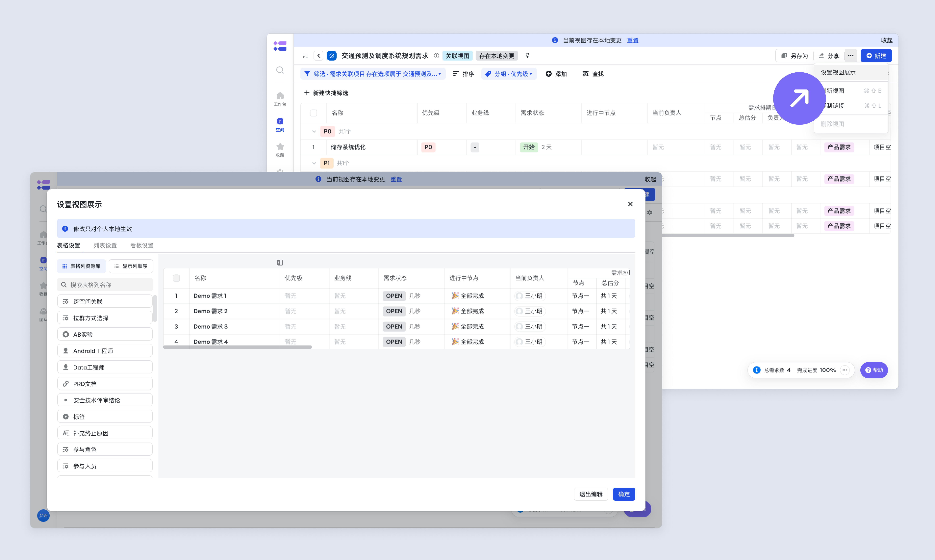Image resolution: width=935 pixels, height=560 pixels.
Task: Click the blue view icon before the view title
Action: point(332,56)
